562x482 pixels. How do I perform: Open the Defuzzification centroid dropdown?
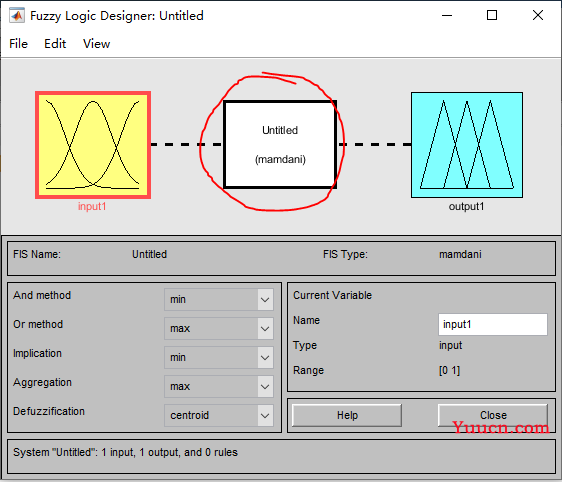(219, 415)
